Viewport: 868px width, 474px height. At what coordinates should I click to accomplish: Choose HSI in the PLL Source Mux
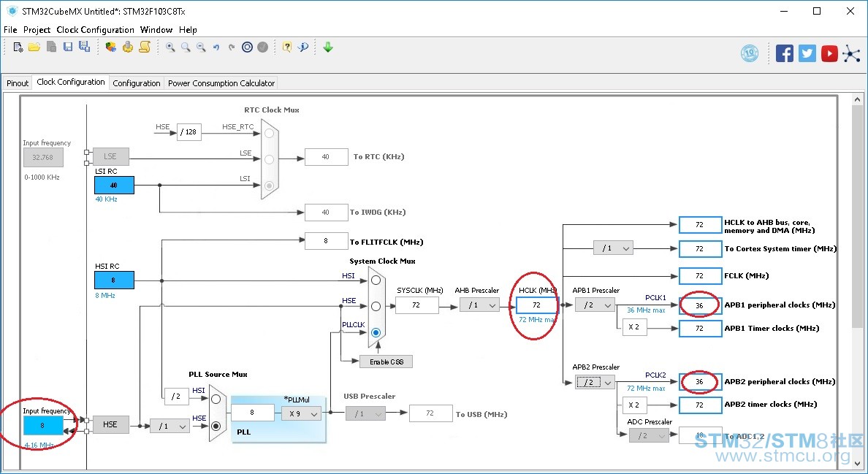click(x=216, y=399)
